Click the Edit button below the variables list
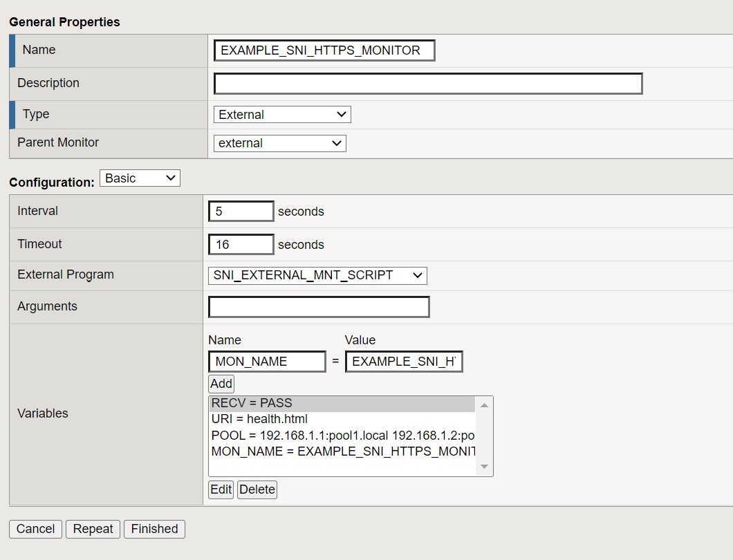This screenshot has height=560, width=733. tap(221, 489)
